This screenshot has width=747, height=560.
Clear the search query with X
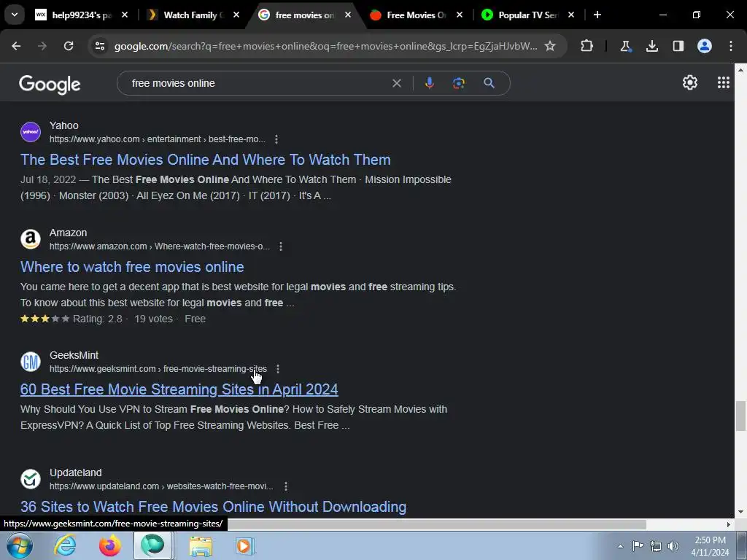pos(396,83)
